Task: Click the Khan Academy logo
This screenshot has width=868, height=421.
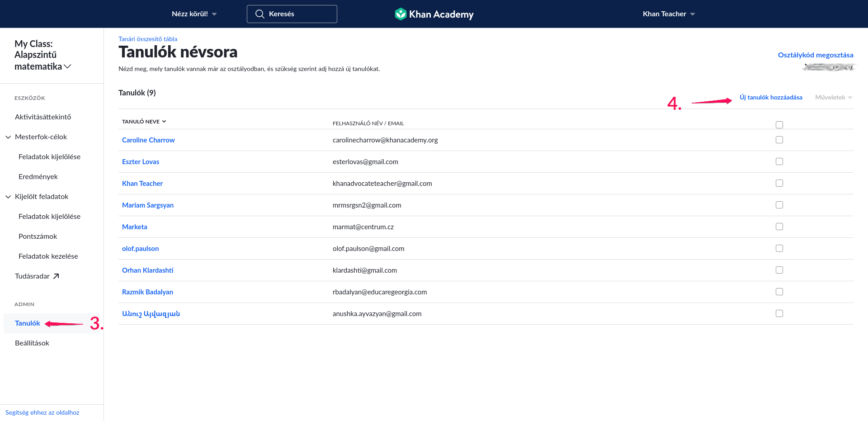Action: [434, 14]
